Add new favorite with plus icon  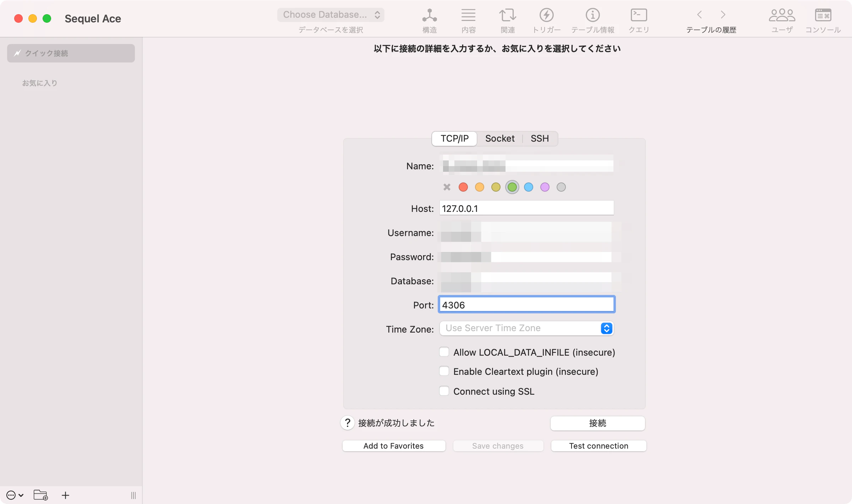coord(65,495)
